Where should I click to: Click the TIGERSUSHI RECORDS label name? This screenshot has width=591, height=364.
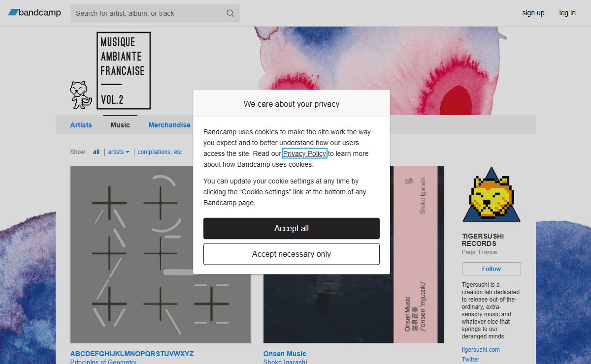tap(483, 240)
